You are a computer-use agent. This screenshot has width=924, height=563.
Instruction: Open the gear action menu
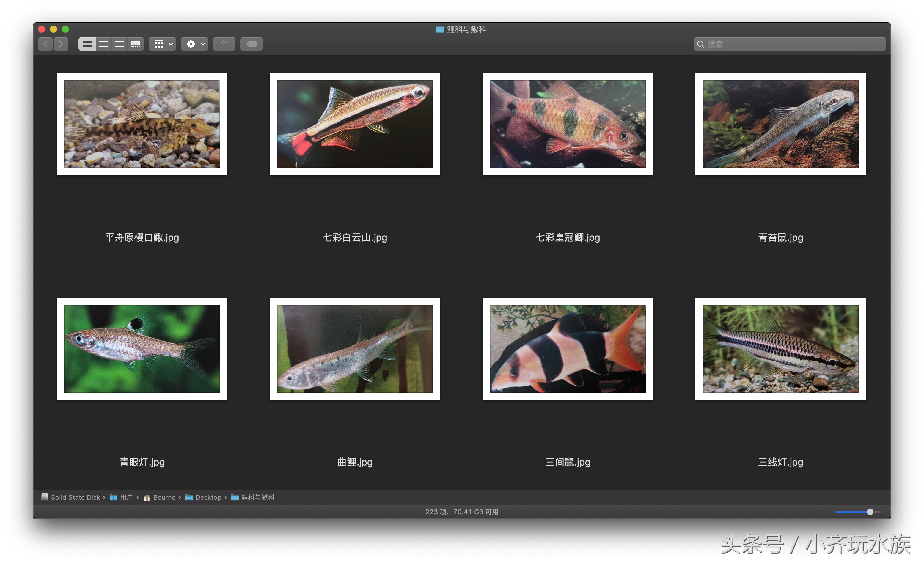tap(195, 44)
